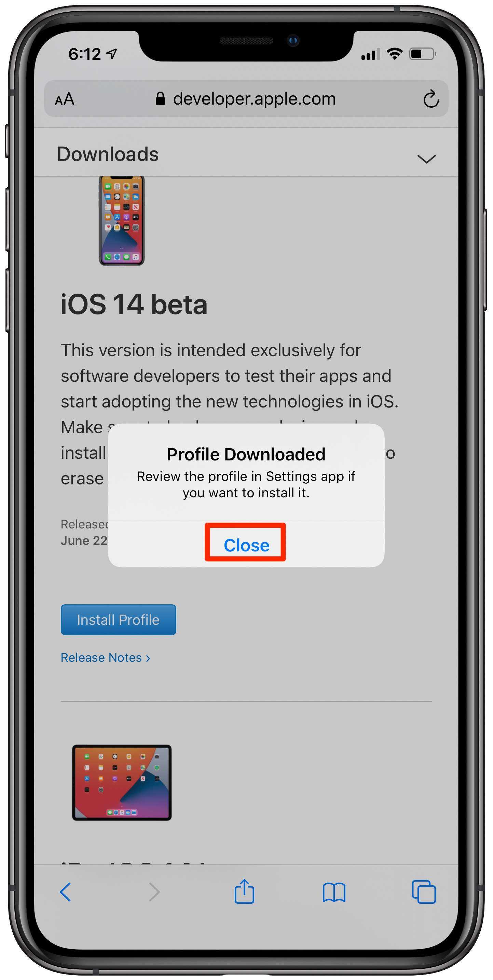Viewport: 493px width, 980px height.
Task: Tap the Close button in dialog
Action: 246,545
